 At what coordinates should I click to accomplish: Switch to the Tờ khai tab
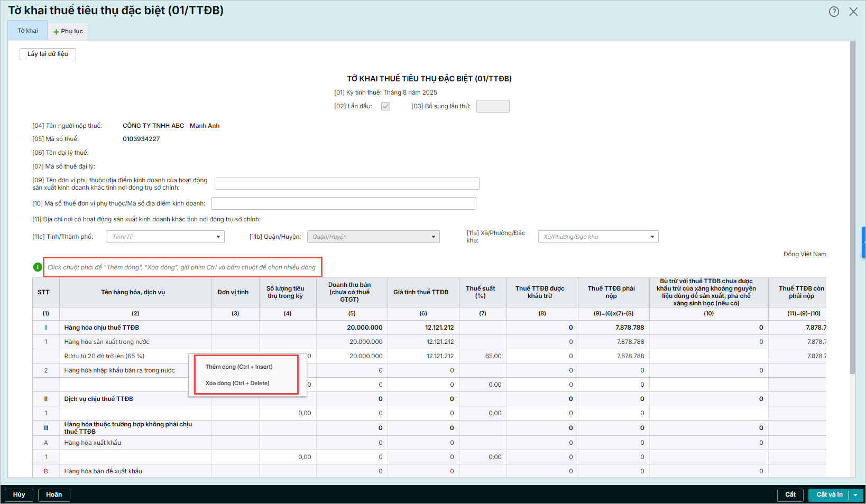[x=27, y=31]
